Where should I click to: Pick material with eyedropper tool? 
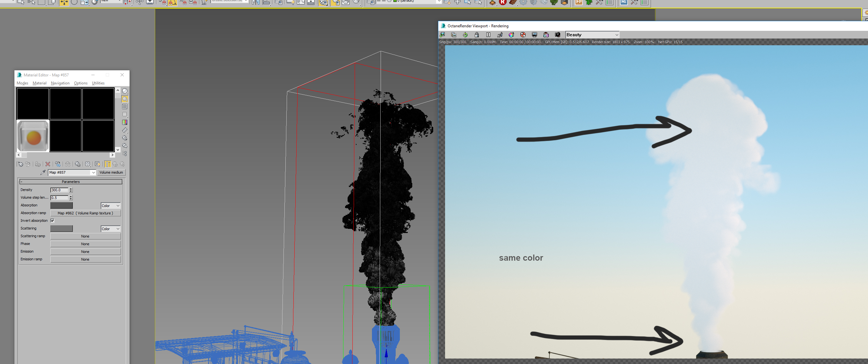click(x=43, y=172)
